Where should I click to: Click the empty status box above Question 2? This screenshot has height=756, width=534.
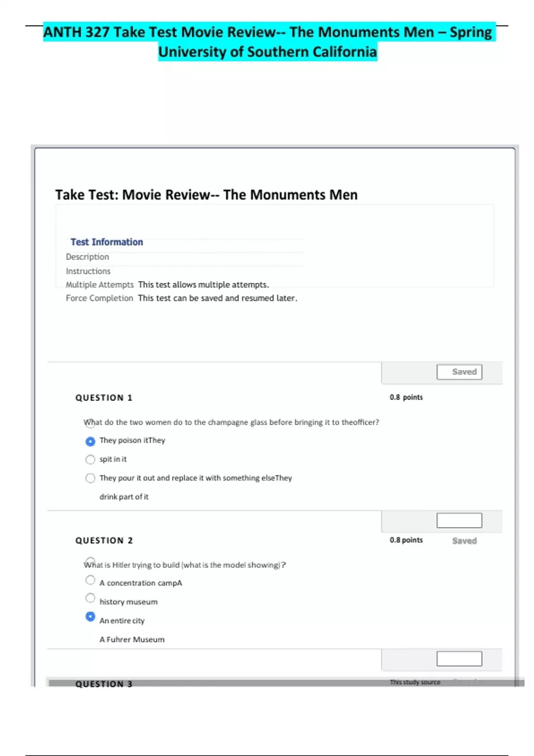tap(459, 520)
